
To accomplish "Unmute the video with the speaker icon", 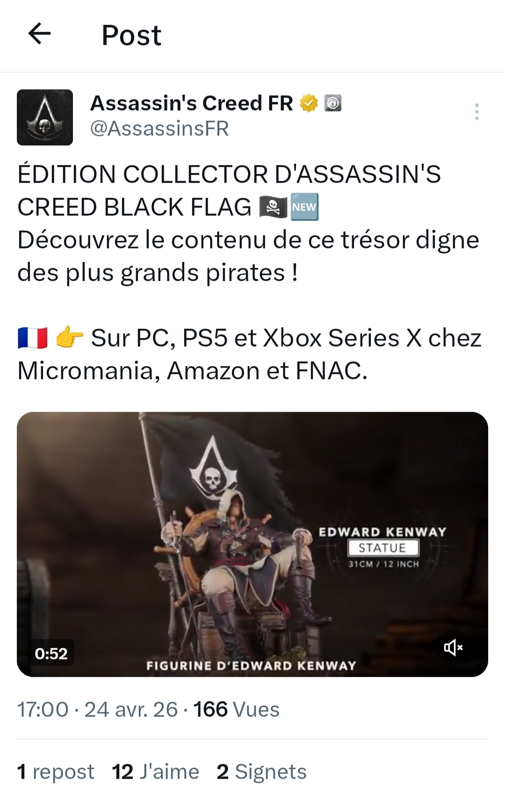I will pos(453,647).
